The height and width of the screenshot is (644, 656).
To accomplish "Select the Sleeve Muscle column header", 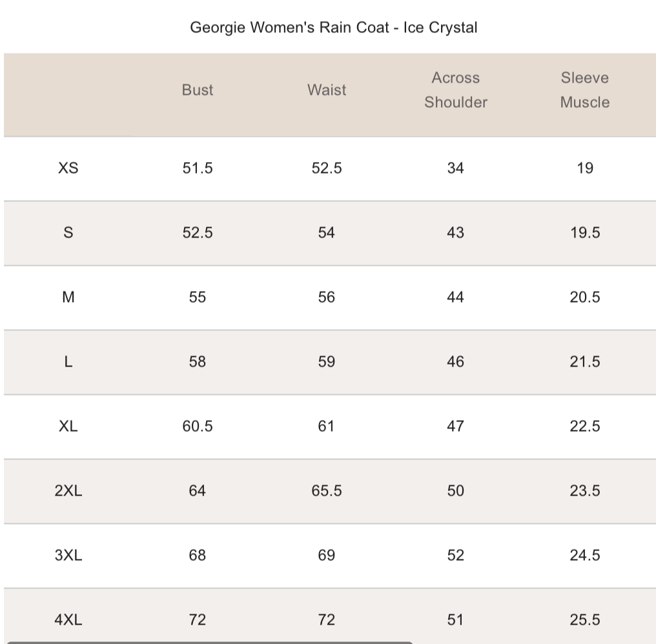I will pyautogui.click(x=584, y=90).
